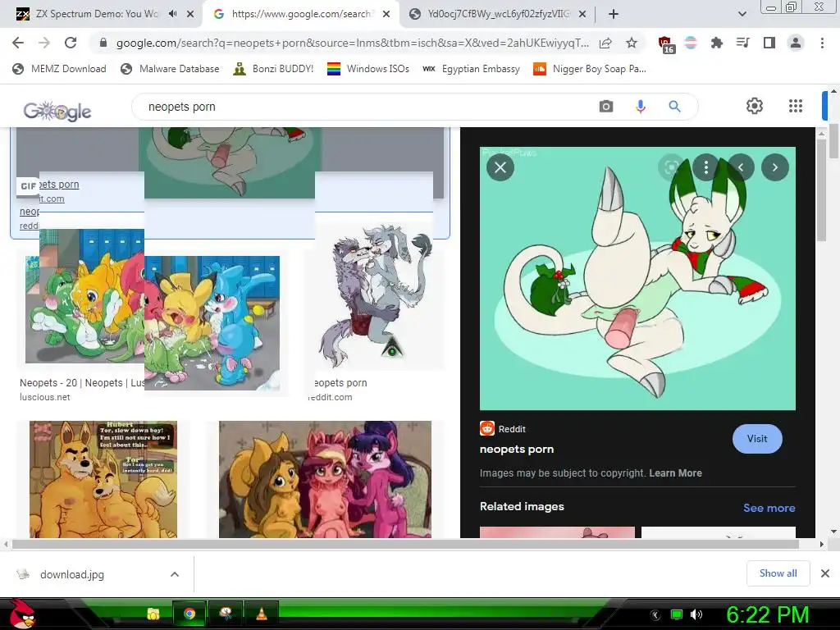This screenshot has height=630, width=840.
Task: Open the red bird start button
Action: pyautogui.click(x=21, y=614)
